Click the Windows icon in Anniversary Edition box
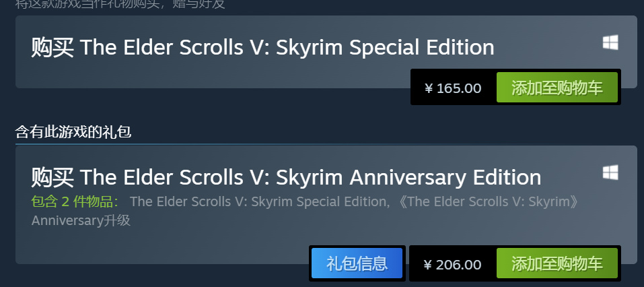644x287 pixels. click(610, 172)
